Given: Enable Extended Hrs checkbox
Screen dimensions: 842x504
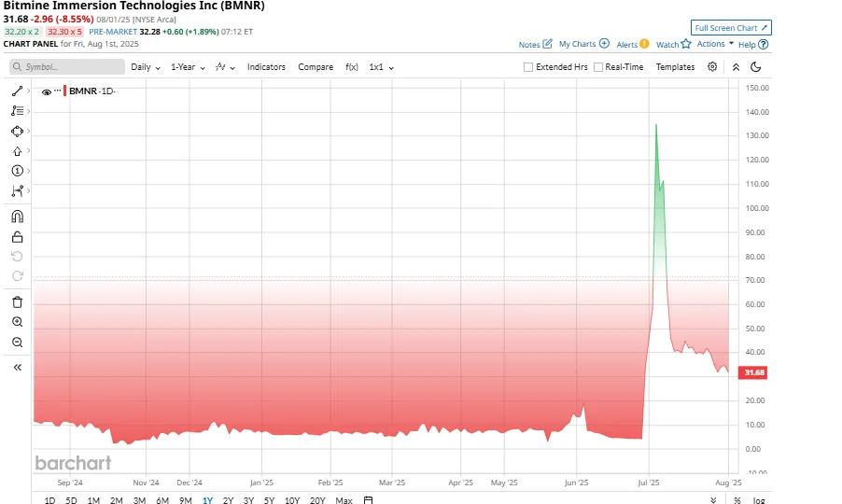Looking at the screenshot, I should pos(527,67).
